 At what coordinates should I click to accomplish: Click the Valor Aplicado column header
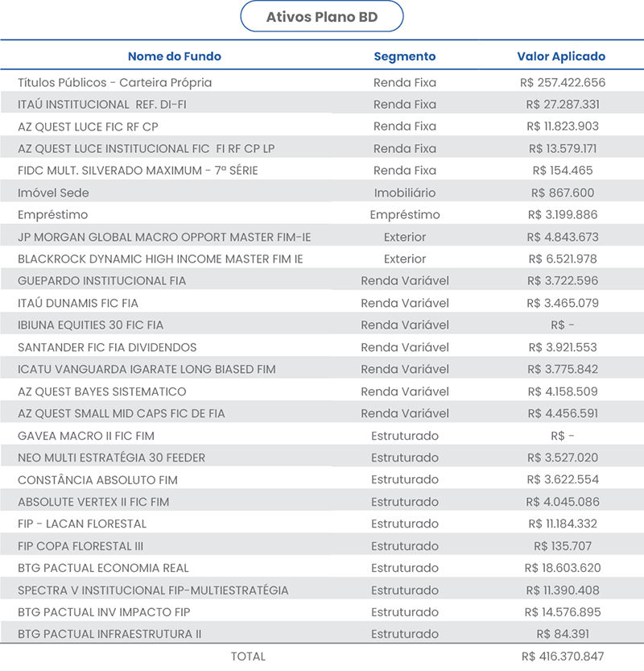tap(561, 56)
